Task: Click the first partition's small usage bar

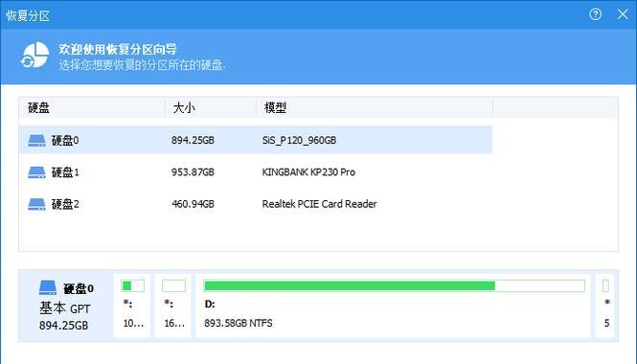Action: [x=132, y=286]
